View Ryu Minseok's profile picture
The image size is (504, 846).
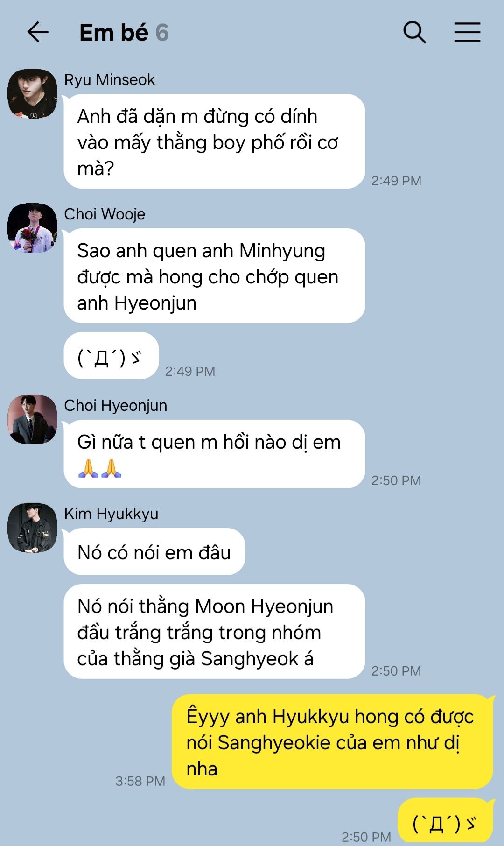(32, 93)
